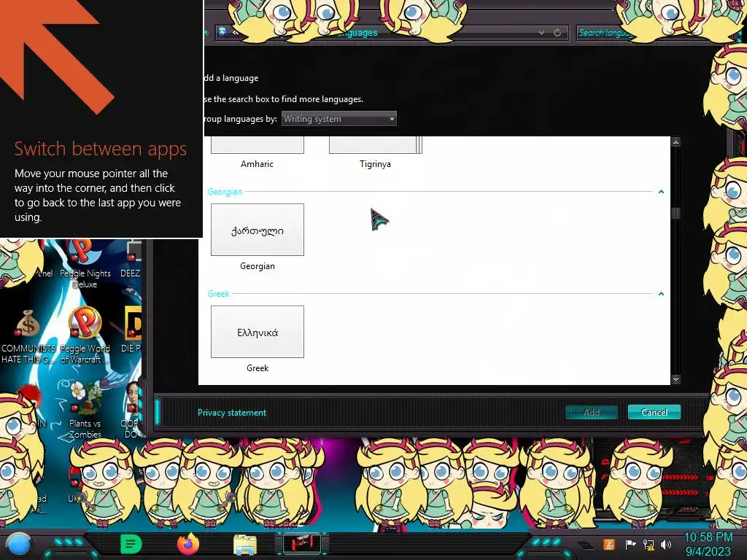Open the Peggle World of Warcraft desktop icon
Viewport: 747px width, 560px height.
[x=85, y=335]
